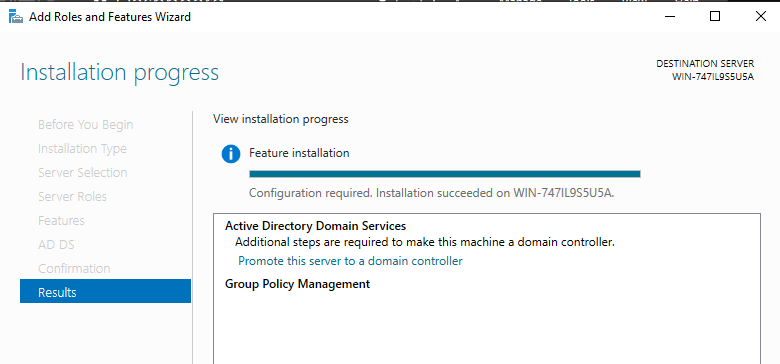Image resolution: width=780 pixels, height=364 pixels.
Task: Click the 'DESTINATION SERVER' label
Action: pos(705,64)
